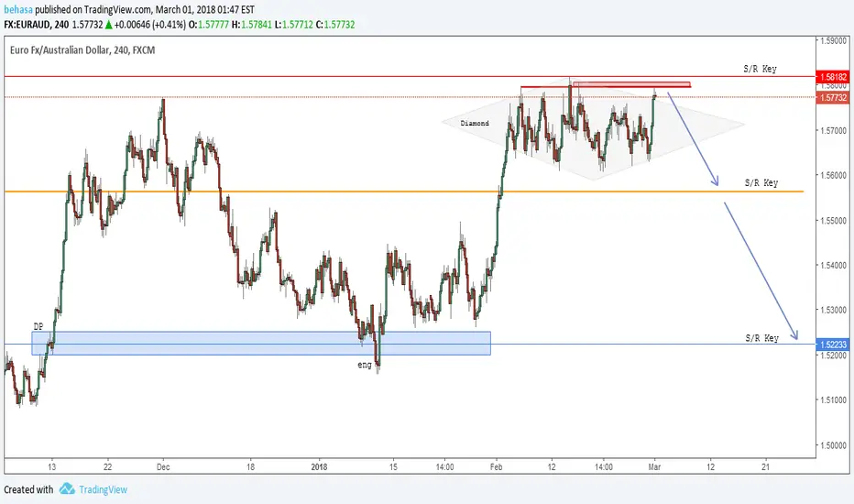This screenshot has width=854, height=504.
Task: Click the 1.53000 price axis value
Action: coord(833,310)
